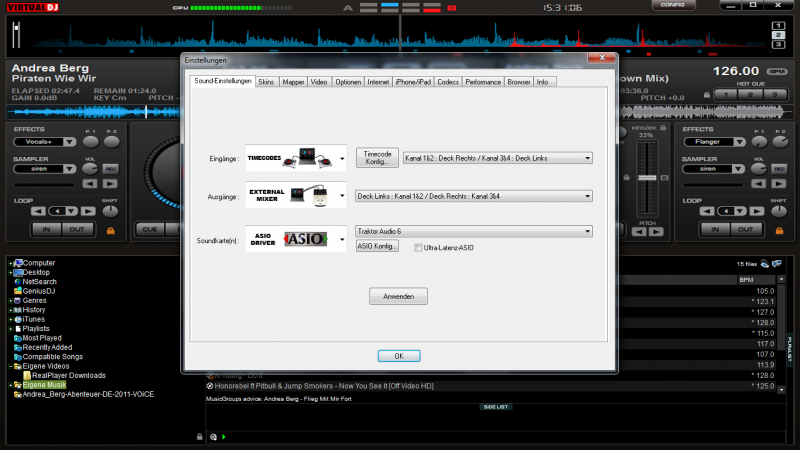Halve the left deck loop length

pyautogui.click(x=38, y=211)
